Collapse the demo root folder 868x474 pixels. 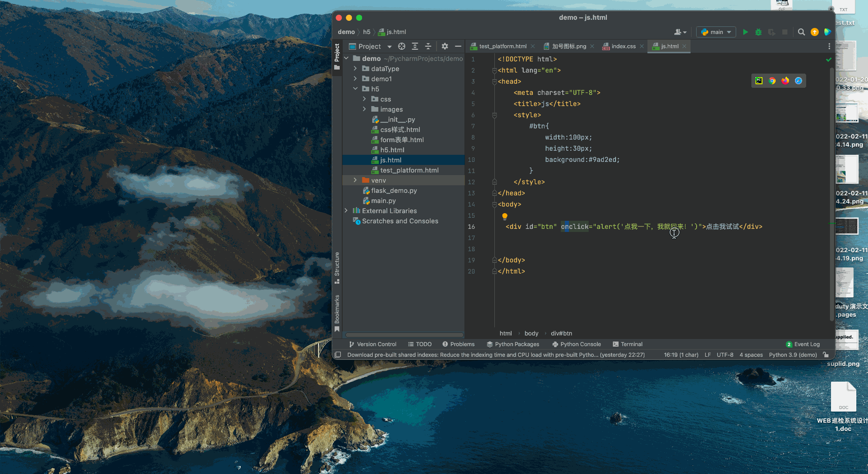click(346, 58)
